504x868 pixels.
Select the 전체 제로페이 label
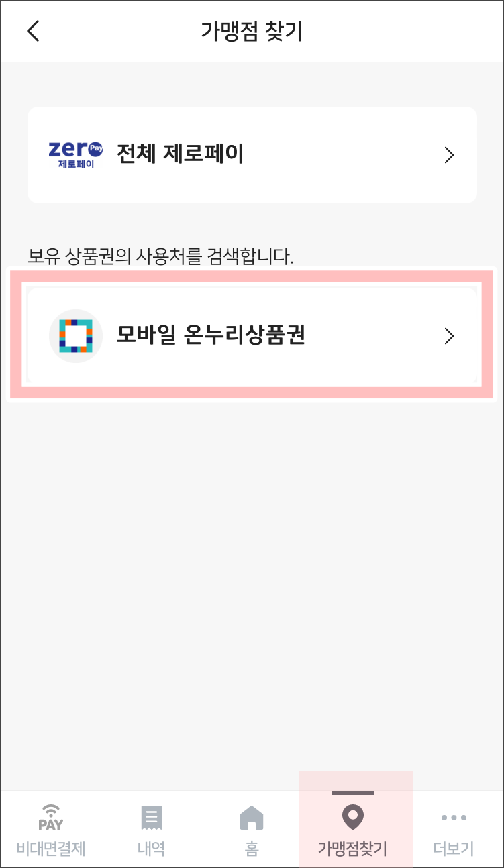(180, 154)
